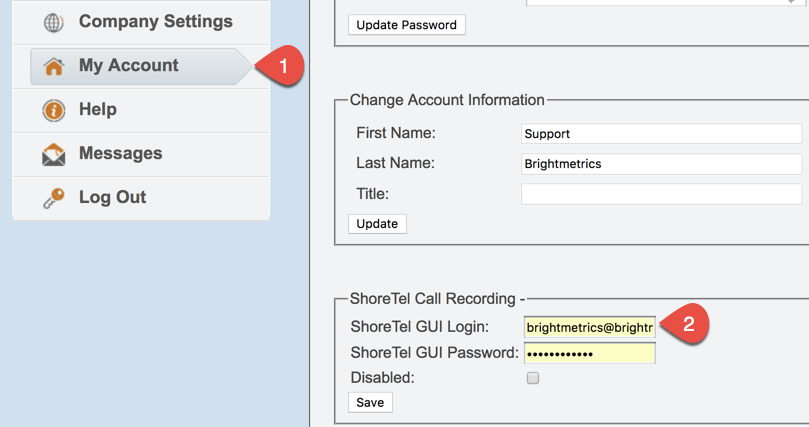809x427 pixels.
Task: Click the red callout marker numbered 2
Action: 687,324
